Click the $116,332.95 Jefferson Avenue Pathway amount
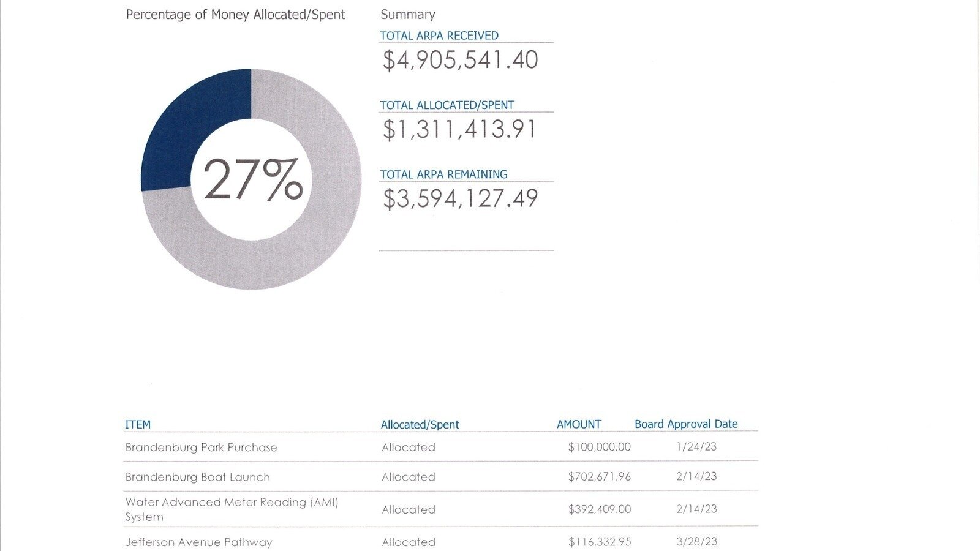 point(599,542)
